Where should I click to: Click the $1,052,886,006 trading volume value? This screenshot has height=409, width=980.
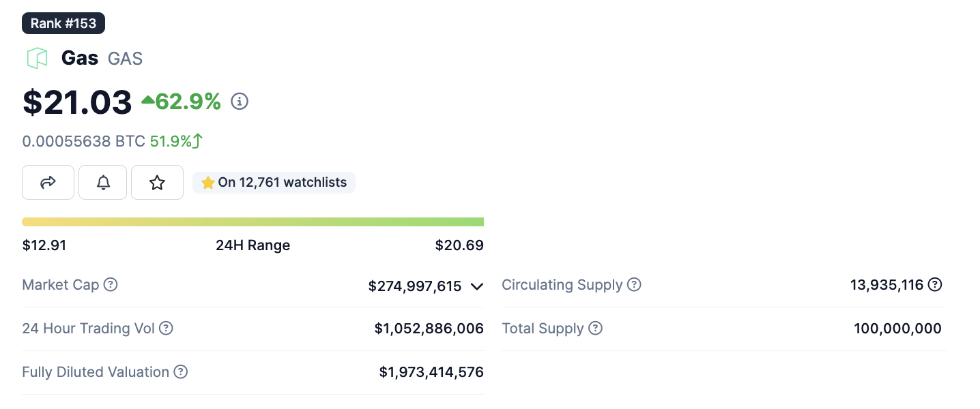tap(429, 329)
